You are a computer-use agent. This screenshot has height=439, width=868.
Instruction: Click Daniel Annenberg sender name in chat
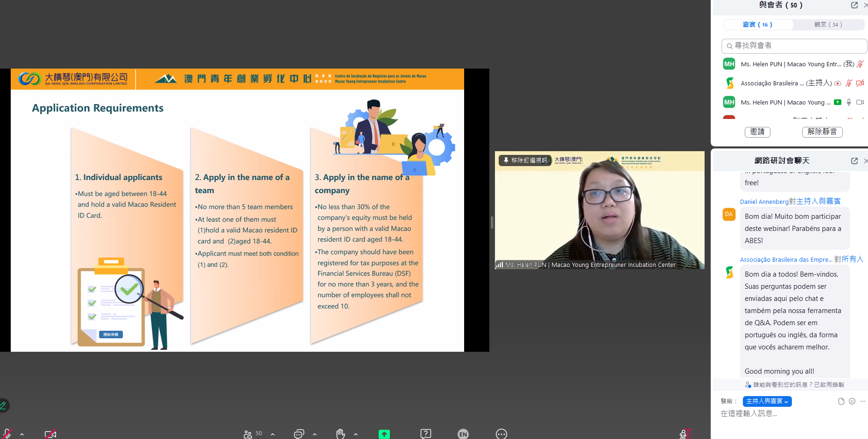[x=764, y=202]
